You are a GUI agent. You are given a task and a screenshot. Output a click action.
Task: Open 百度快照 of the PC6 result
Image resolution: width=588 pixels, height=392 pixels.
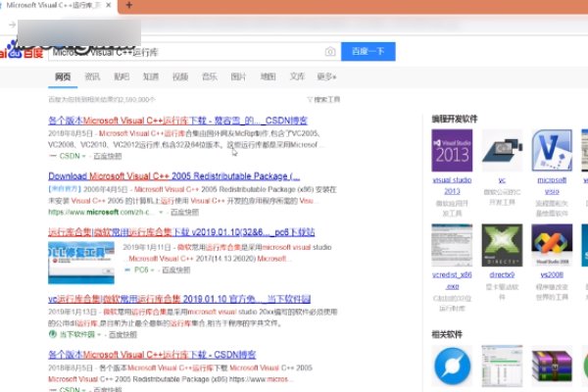175,270
